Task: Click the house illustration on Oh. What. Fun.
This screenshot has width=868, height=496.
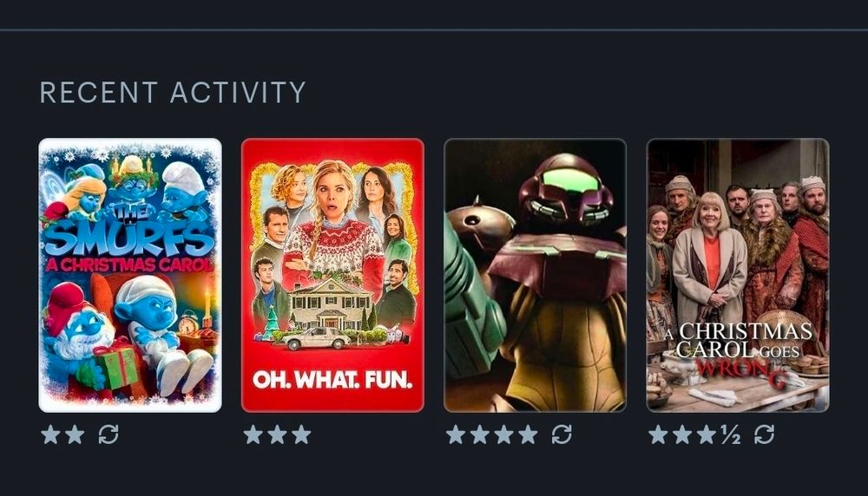Action: point(331,303)
